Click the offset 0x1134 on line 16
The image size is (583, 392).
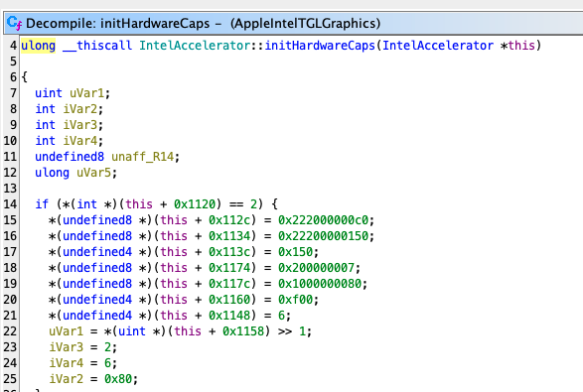pos(229,236)
